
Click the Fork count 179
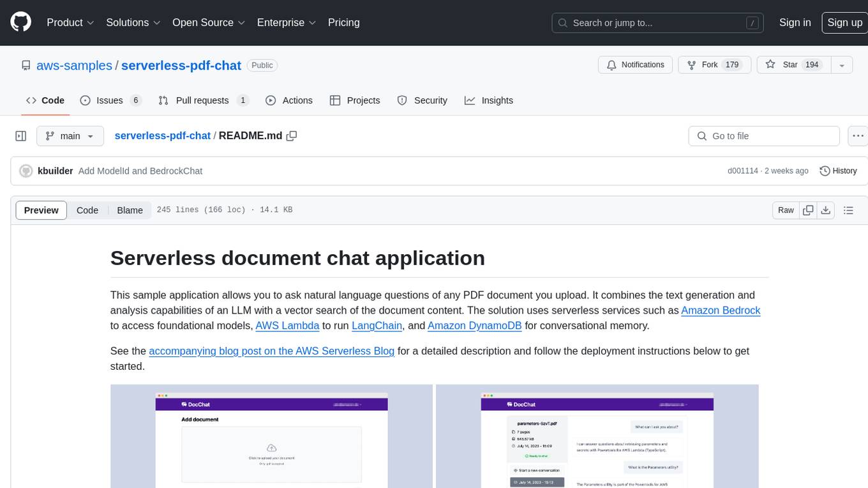(732, 65)
